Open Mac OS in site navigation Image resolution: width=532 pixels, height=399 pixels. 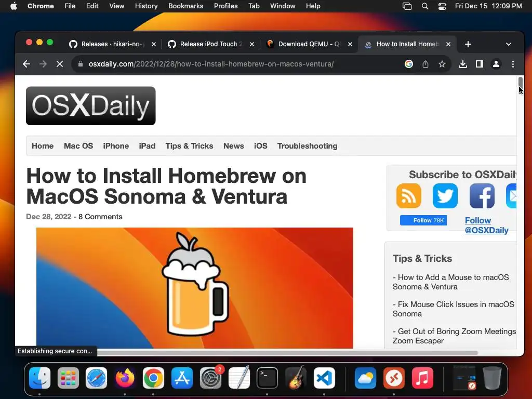tap(78, 146)
